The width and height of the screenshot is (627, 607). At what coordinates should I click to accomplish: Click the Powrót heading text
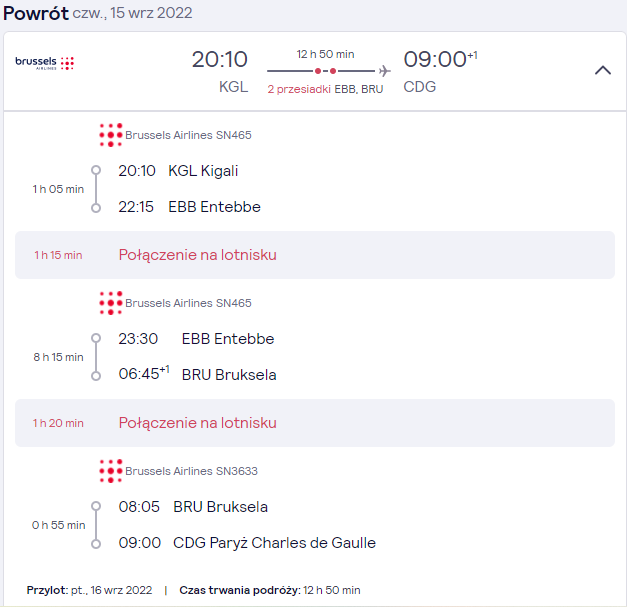tap(36, 13)
